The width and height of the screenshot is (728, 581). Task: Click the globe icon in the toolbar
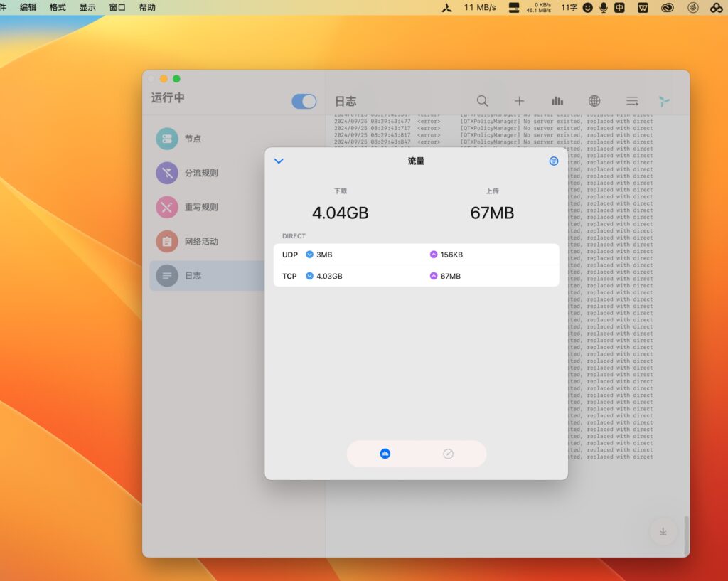point(594,101)
